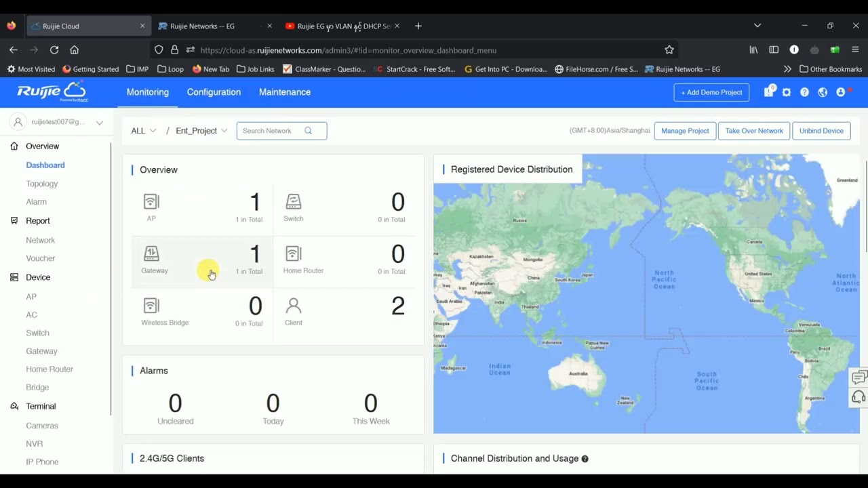Click the Wireless Bridge icon in Overview
The width and height of the screenshot is (868, 488).
(x=151, y=306)
